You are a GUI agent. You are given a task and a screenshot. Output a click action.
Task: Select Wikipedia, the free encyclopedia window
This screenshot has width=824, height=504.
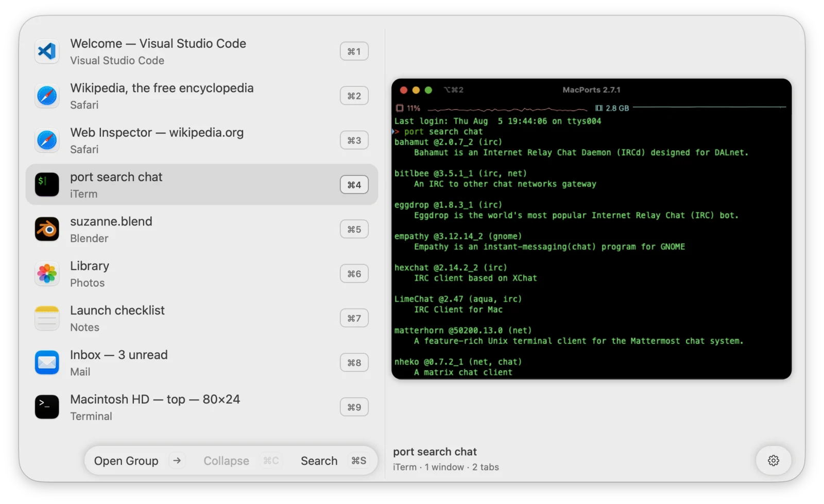[x=201, y=96]
